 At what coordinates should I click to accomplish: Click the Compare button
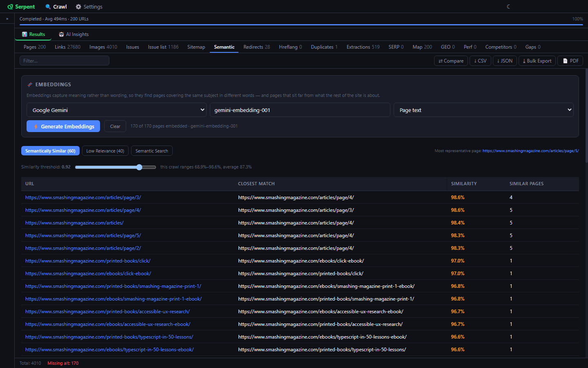coord(451,61)
